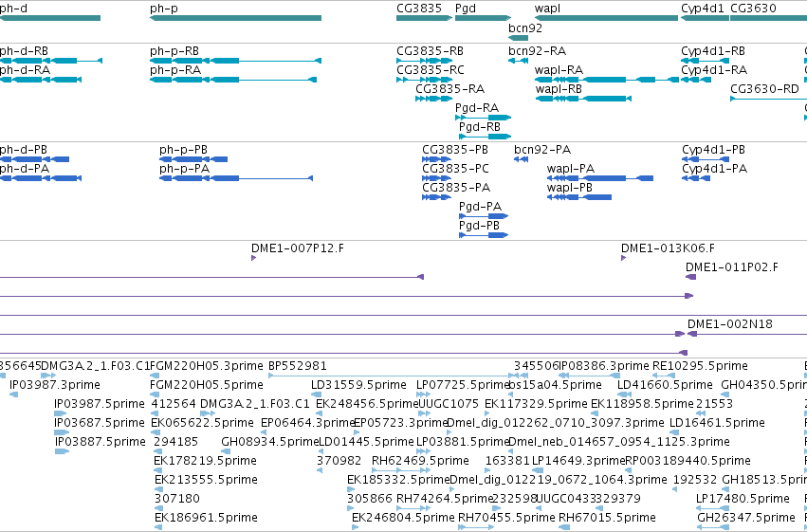Click the IP03987.3prime EST label

tap(55, 385)
